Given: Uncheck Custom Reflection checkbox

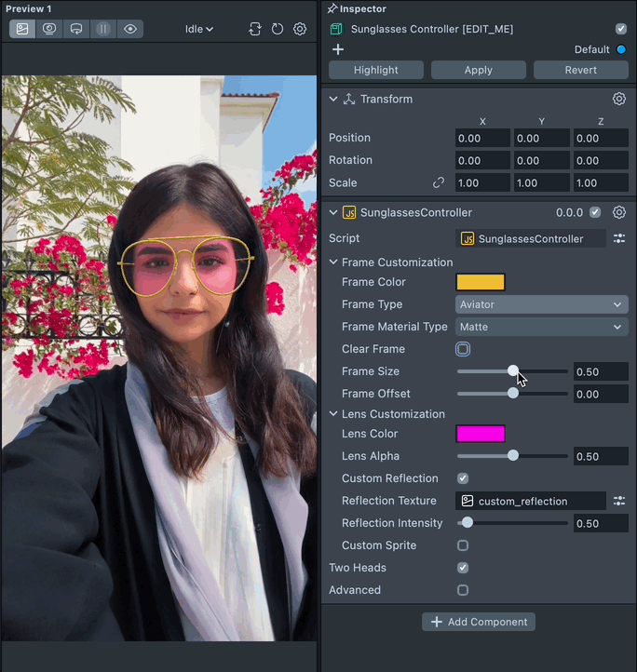Looking at the screenshot, I should [x=463, y=478].
